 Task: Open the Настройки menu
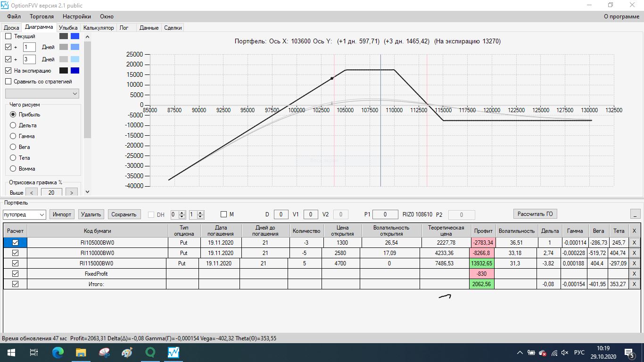77,16
